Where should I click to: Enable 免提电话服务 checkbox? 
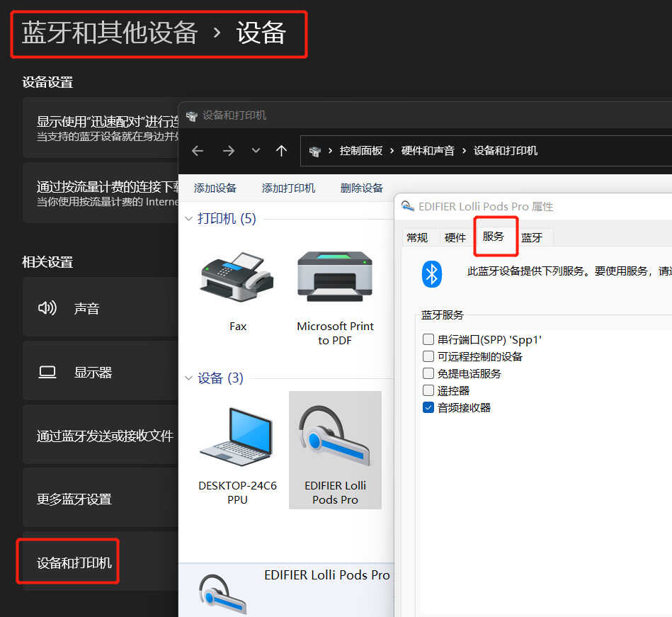point(428,373)
